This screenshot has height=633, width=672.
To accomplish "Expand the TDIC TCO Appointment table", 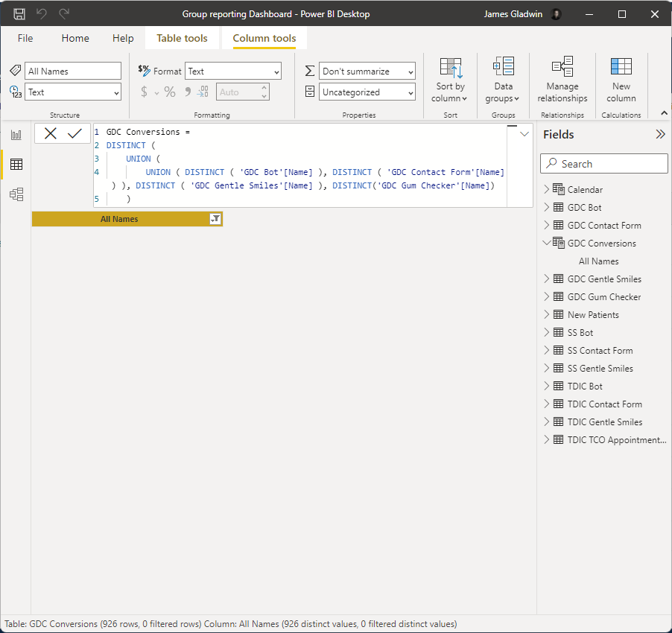I will (546, 440).
